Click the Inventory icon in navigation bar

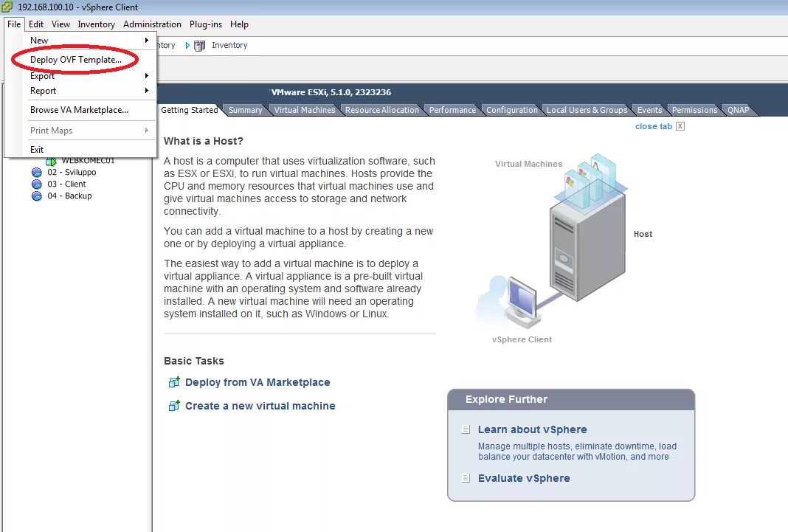pyautogui.click(x=199, y=46)
